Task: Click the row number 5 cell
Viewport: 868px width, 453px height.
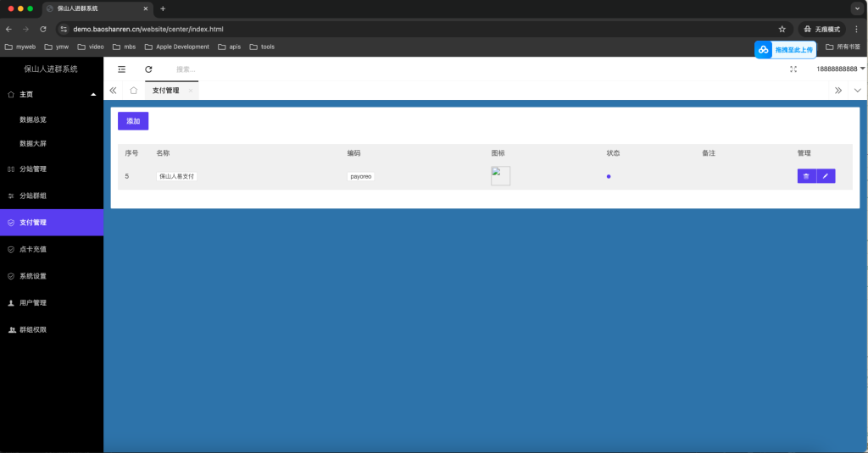Action: (127, 176)
